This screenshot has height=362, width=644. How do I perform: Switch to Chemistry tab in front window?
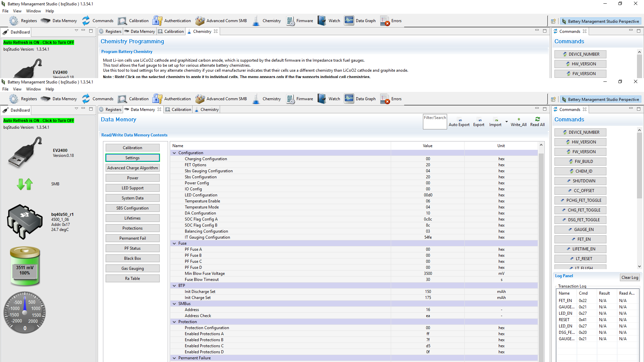(x=207, y=110)
